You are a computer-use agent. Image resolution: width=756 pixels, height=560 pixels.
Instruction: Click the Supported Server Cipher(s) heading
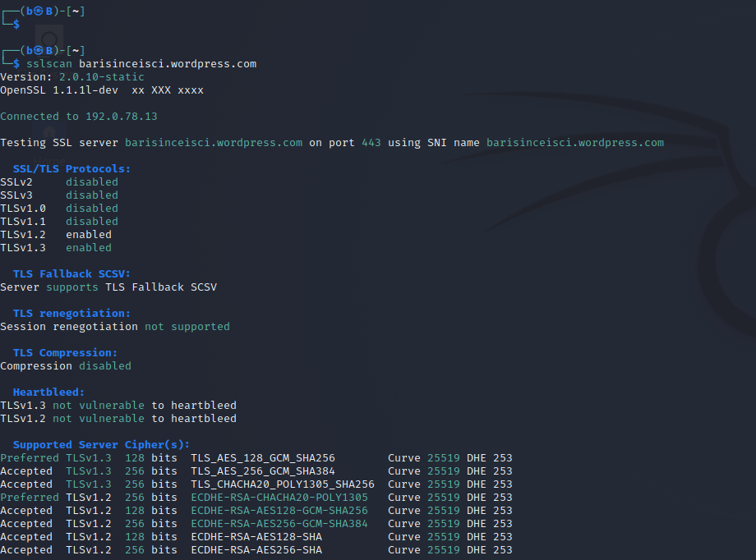[x=101, y=444]
